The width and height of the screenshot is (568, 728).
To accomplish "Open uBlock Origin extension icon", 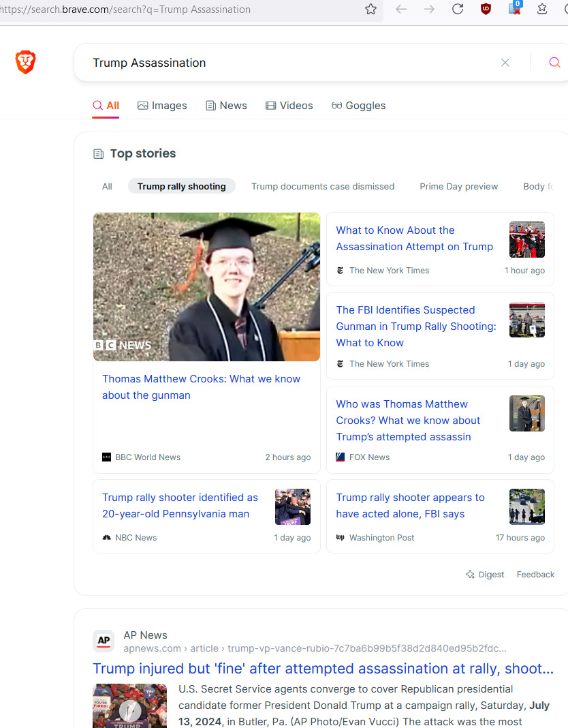I will (x=486, y=9).
